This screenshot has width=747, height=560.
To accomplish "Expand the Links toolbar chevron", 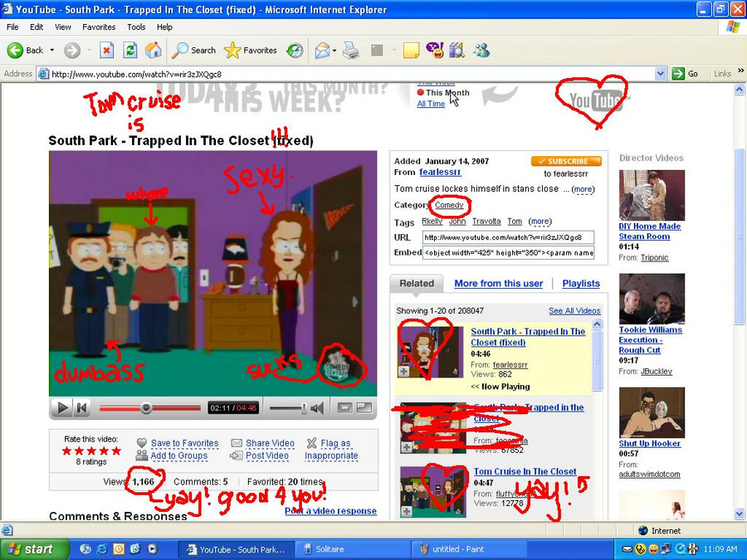I will coord(740,71).
